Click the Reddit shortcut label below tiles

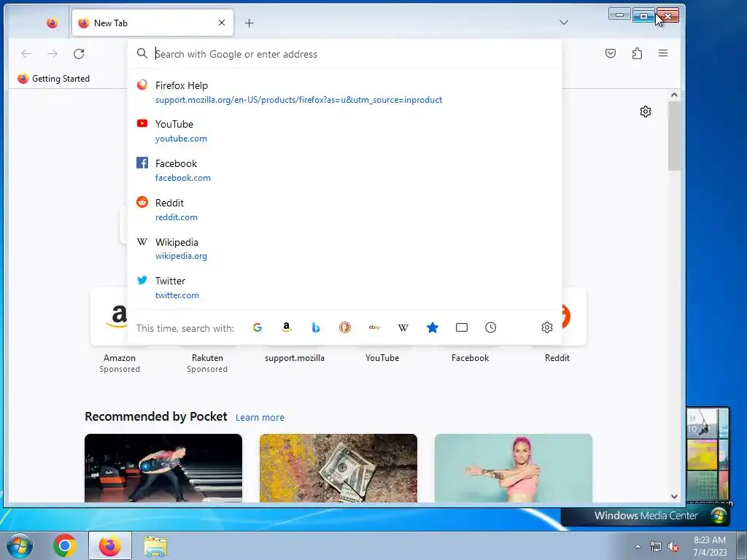coord(557,357)
